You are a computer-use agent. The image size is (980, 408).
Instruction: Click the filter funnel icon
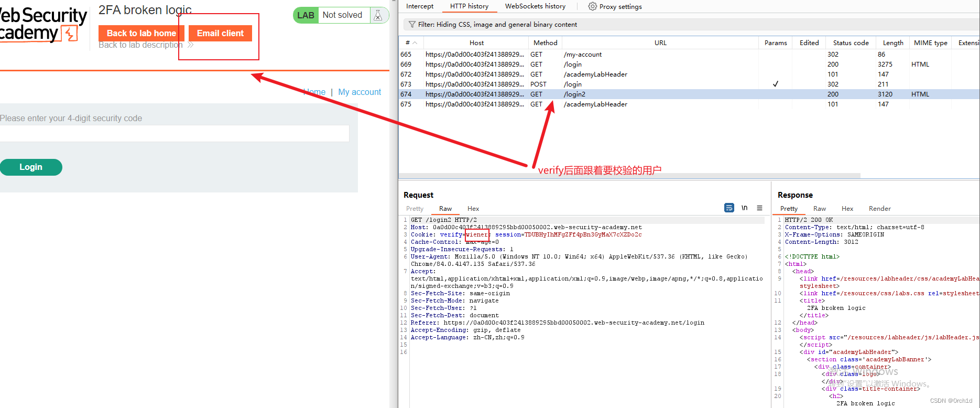(x=412, y=24)
